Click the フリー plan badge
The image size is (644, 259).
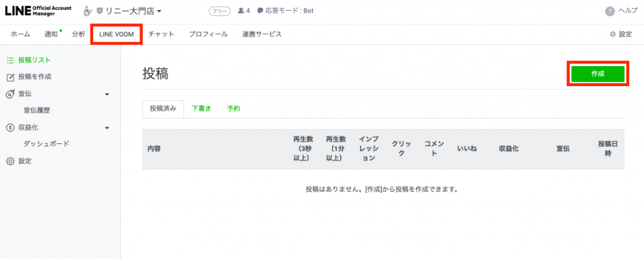tap(219, 11)
